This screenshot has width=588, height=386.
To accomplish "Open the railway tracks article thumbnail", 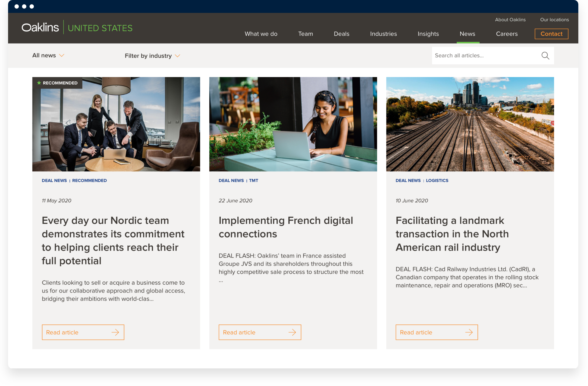I will (x=470, y=124).
